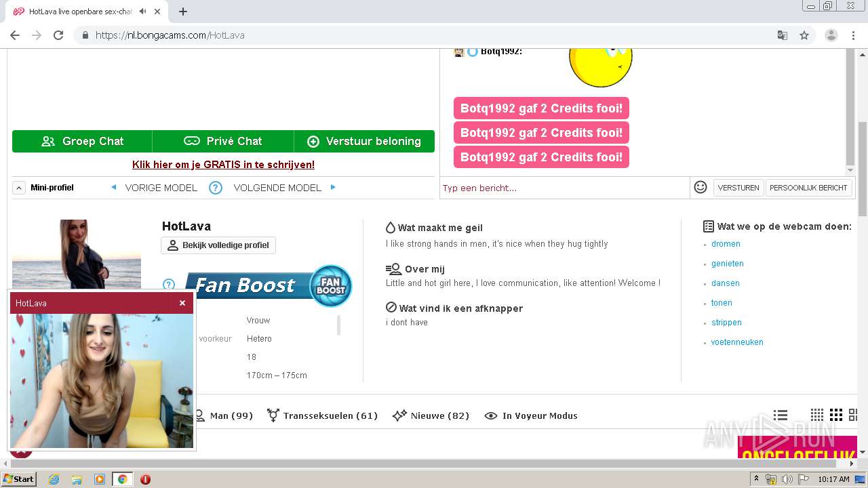Switch to large grid view

tap(854, 415)
